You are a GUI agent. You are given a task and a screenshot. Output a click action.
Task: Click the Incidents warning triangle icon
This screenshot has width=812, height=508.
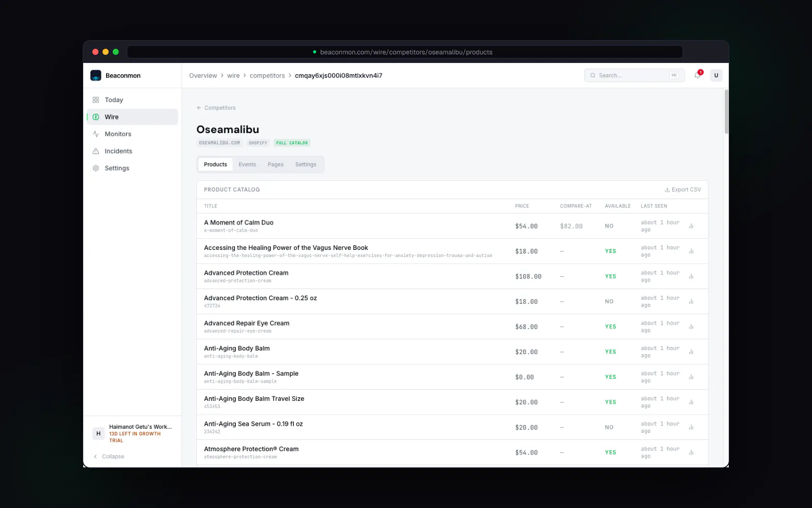pos(96,151)
